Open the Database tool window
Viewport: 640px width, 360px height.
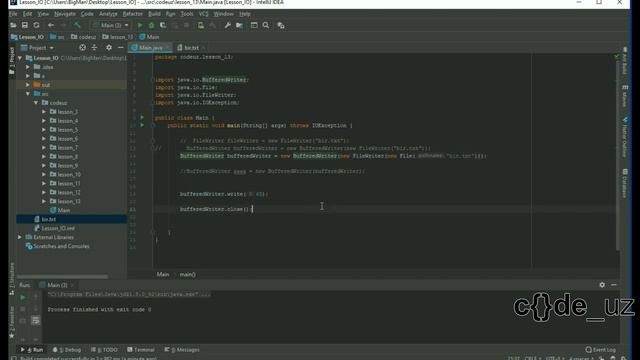625,183
